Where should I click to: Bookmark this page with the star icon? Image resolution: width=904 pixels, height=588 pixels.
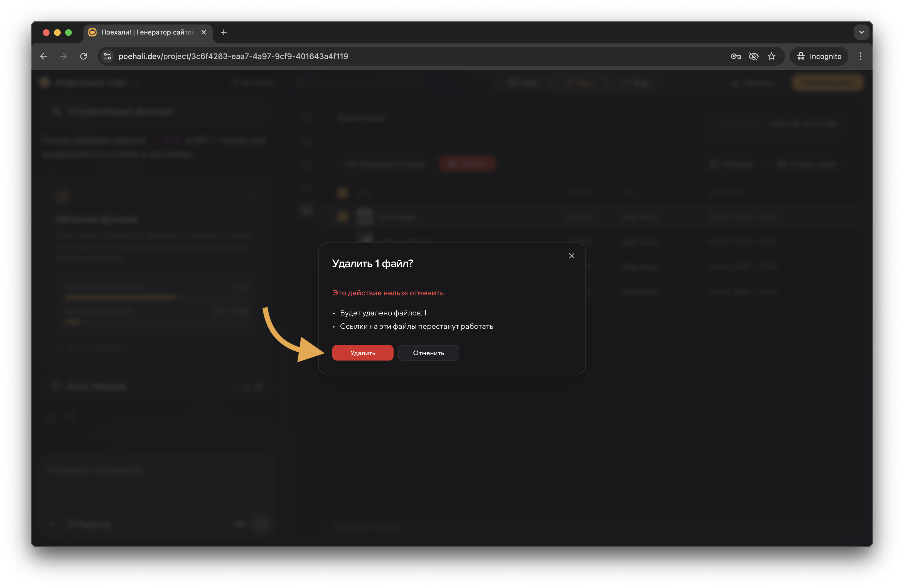click(x=771, y=56)
